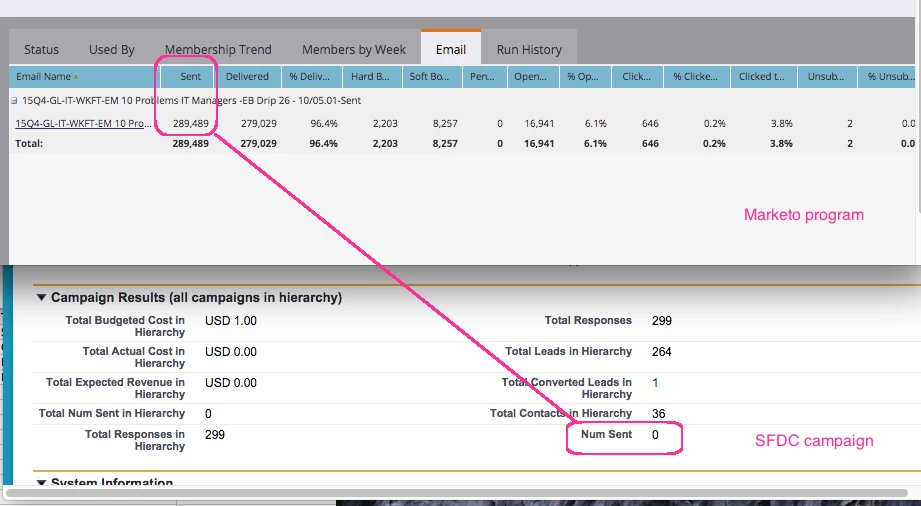Click the Pen... column header
921x506 pixels.
tap(485, 76)
